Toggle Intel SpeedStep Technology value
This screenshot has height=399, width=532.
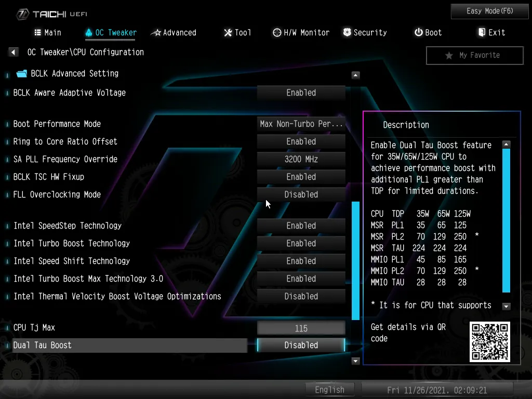pos(301,225)
